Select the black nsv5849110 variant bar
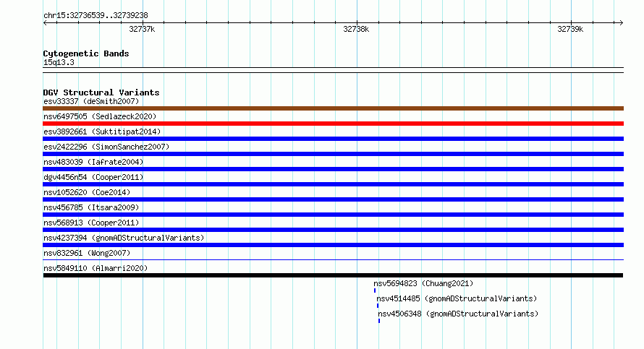The height and width of the screenshot is (349, 644). tap(333, 275)
